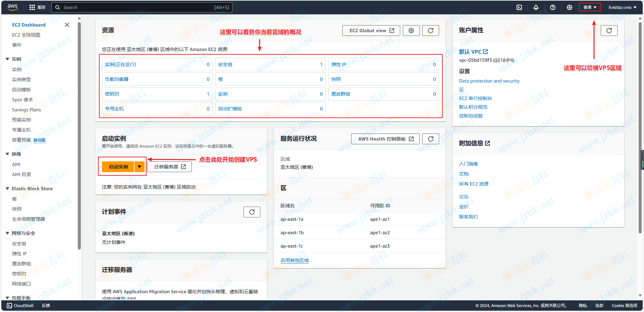This screenshot has height=312, width=644.
Task: Click 启用其他区域 link
Action: click(294, 260)
